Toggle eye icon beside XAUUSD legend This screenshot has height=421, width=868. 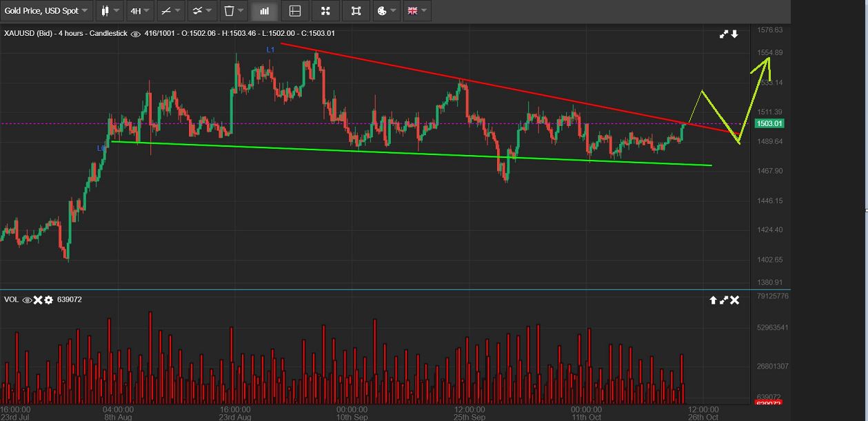pyautogui.click(x=135, y=34)
